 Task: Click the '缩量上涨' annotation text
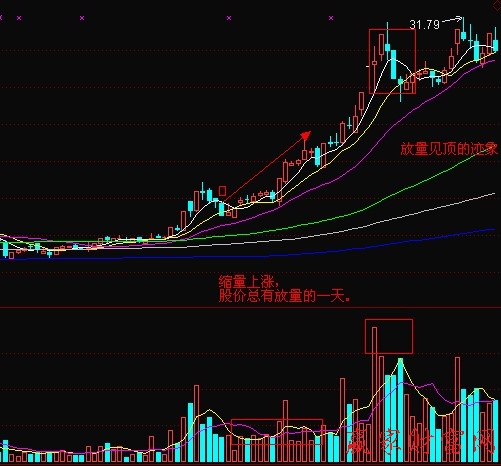click(247, 282)
